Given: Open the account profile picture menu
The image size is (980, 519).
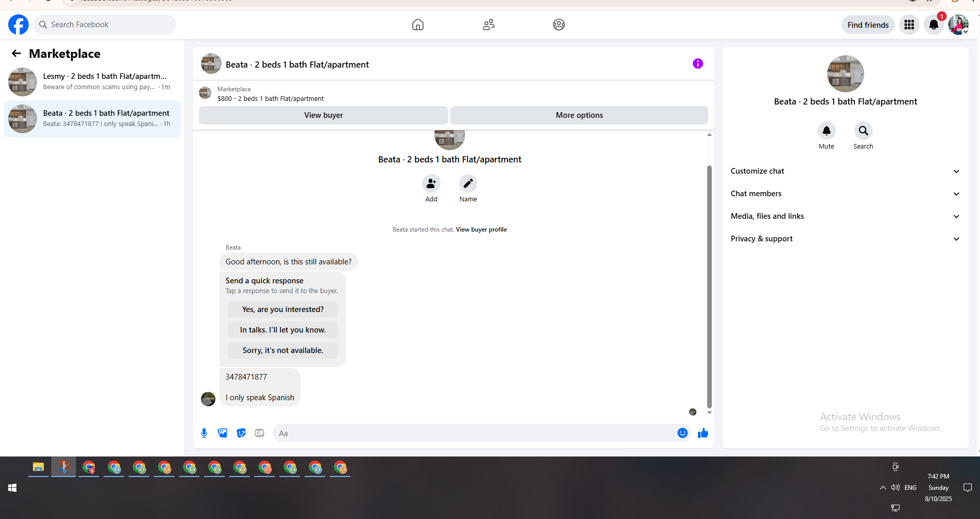Looking at the screenshot, I should click(958, 25).
